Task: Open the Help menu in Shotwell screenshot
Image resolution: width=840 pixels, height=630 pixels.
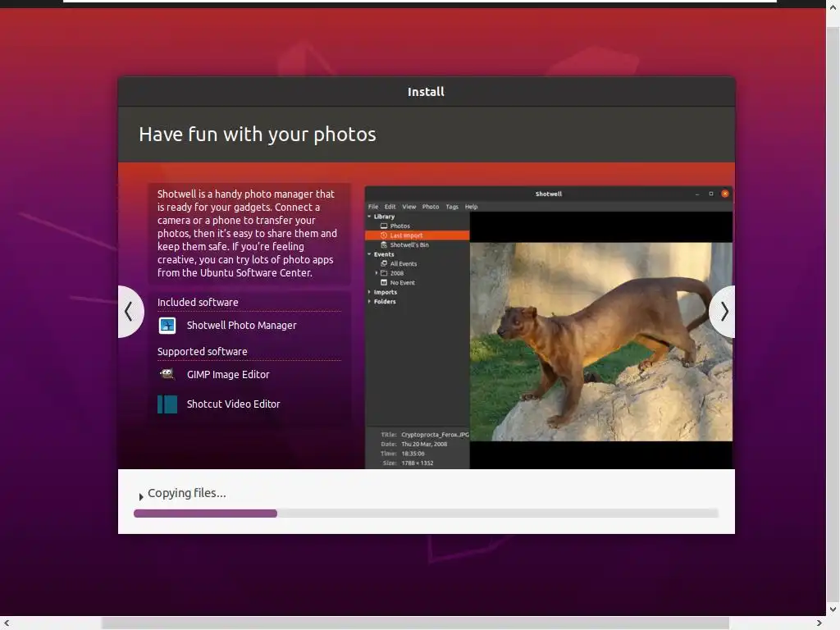Action: tap(472, 207)
